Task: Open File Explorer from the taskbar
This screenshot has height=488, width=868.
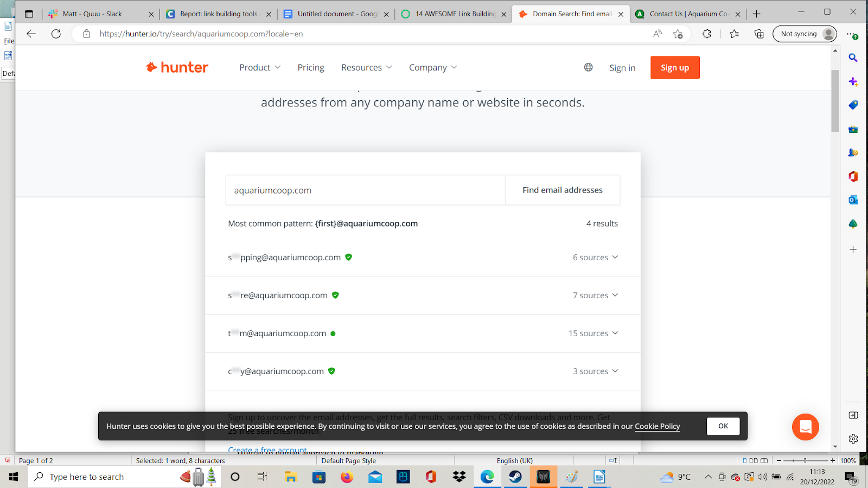Action: (x=291, y=477)
